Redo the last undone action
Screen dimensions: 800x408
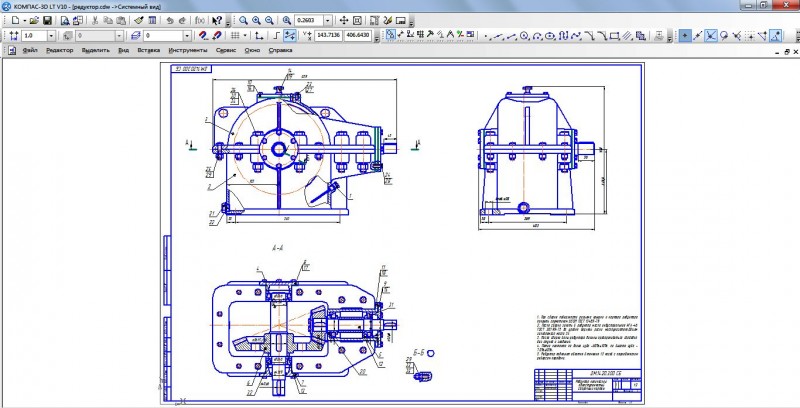pos(182,20)
